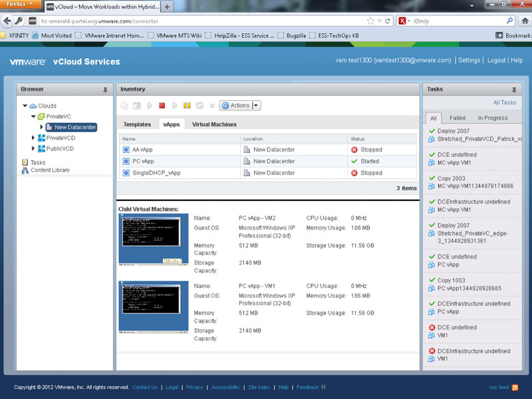This screenshot has width=532, height=399.
Task: Go back with the browser Back arrow
Action: click(7, 21)
